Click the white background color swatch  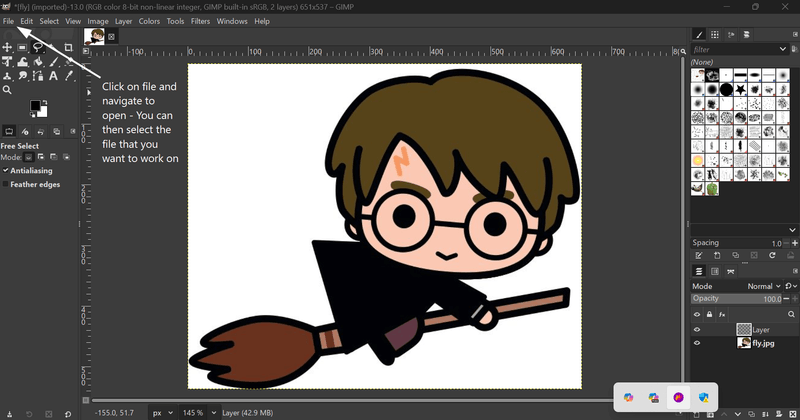pyautogui.click(x=43, y=113)
